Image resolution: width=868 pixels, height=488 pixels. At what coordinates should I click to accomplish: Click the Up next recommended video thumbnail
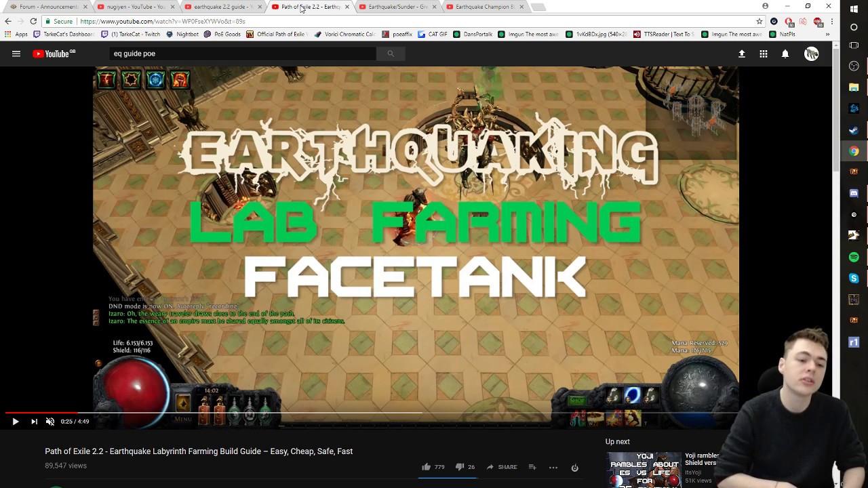(644, 469)
